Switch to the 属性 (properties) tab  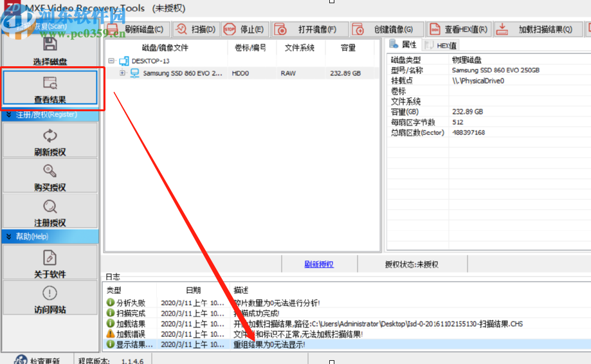click(404, 45)
